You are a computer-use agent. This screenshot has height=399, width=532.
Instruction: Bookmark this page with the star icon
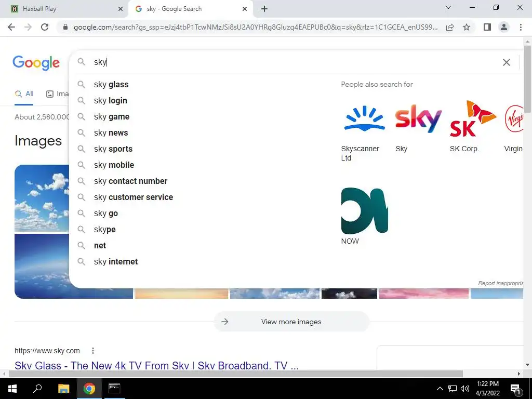(467, 27)
